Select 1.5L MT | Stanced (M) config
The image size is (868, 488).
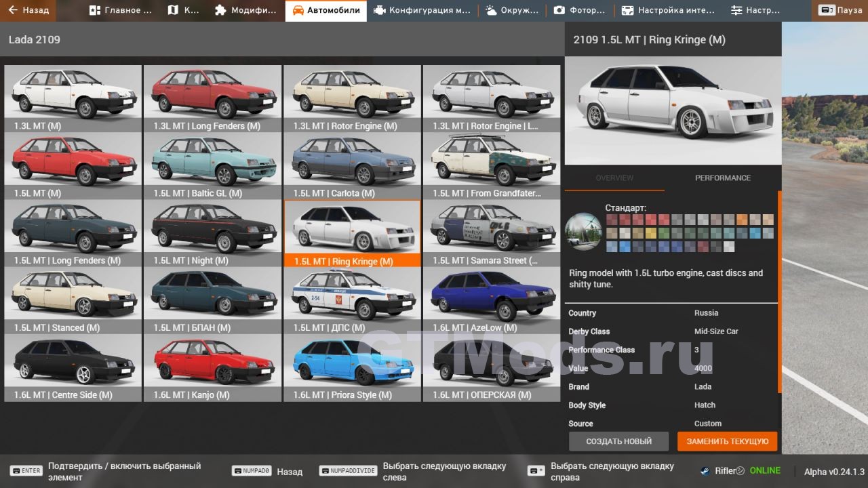[73, 300]
